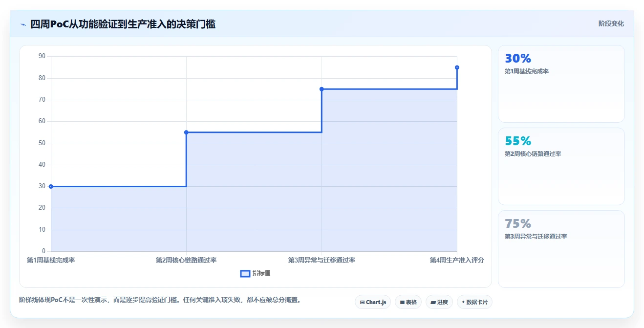Image resolution: width=644 pixels, height=328 pixels.
Task: Click the chart title 四周PoC从功能验证到生产准入的决策门槛
Action: tap(123, 24)
